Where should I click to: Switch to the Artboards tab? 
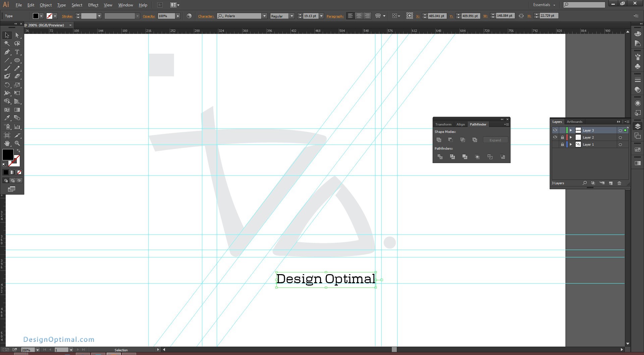[x=575, y=122]
